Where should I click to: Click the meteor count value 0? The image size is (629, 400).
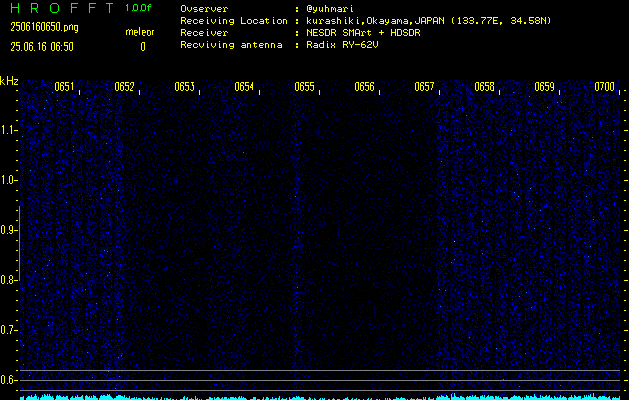coord(143,47)
